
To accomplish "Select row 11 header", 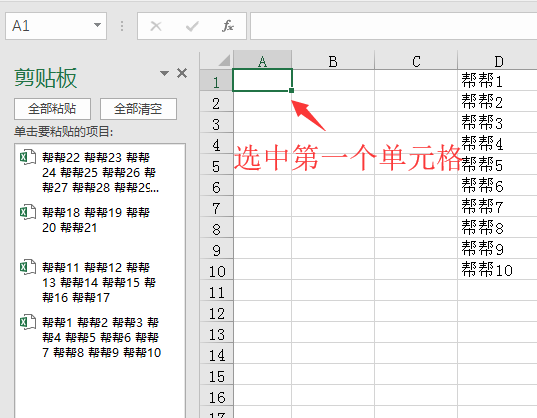I will pyautogui.click(x=216, y=291).
